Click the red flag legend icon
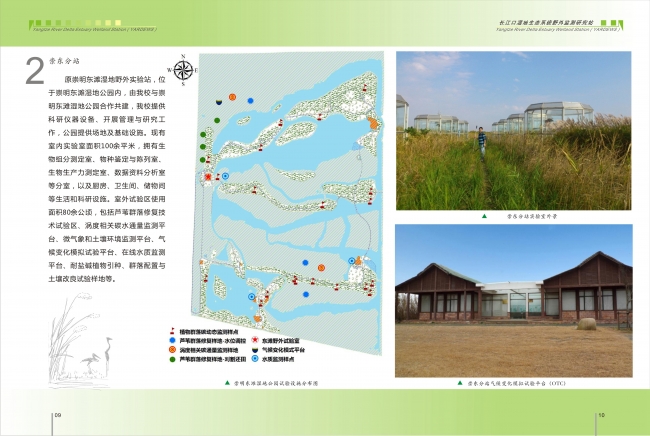Viewport: 650px width, 436px height. coord(173,330)
